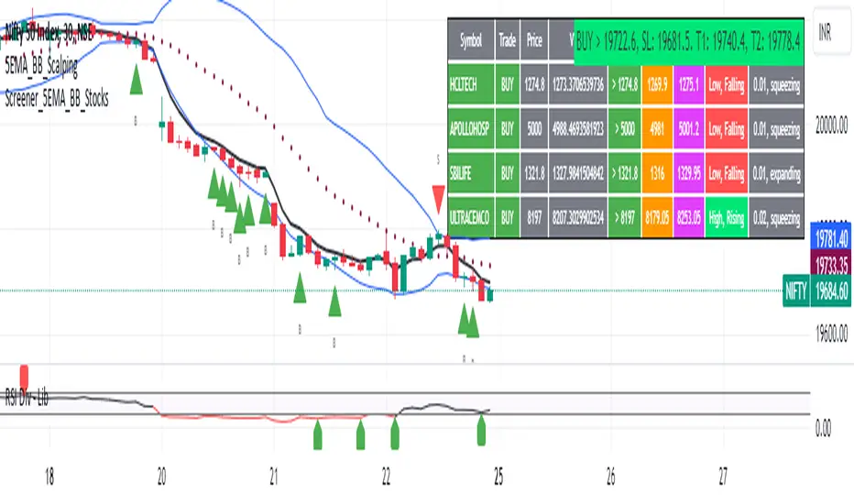Click date label 25 on time axis

(498, 477)
